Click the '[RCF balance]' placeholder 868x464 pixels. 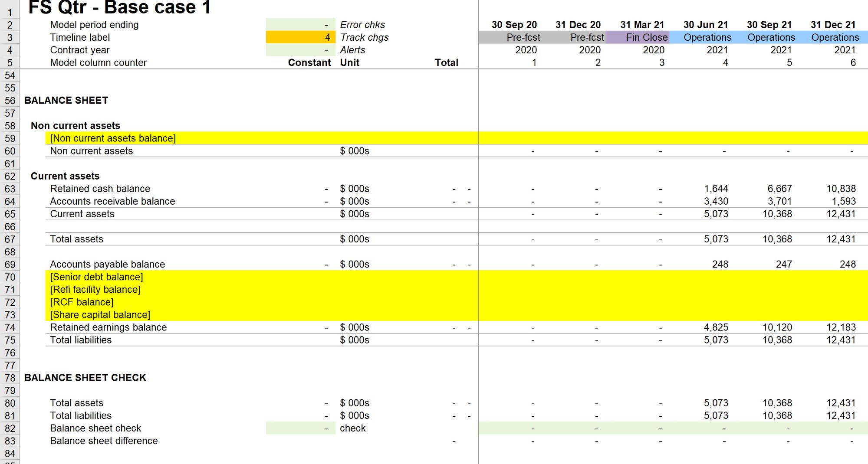pyautogui.click(x=82, y=302)
